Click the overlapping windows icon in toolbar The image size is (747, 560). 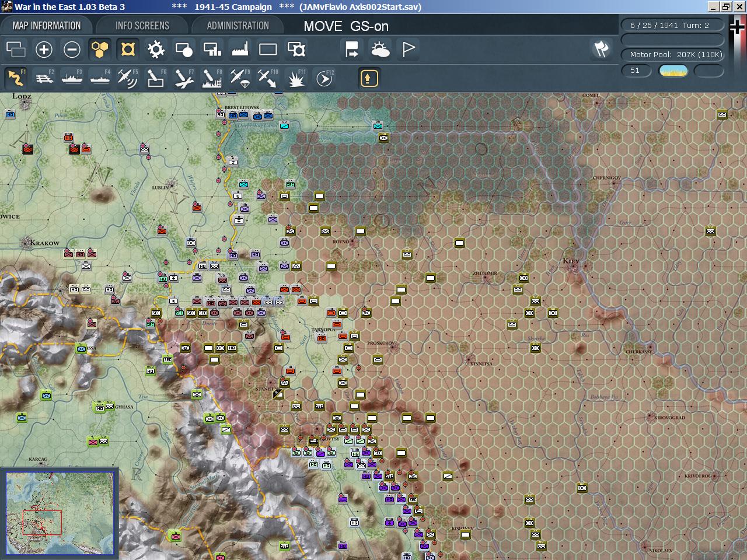coord(16,50)
